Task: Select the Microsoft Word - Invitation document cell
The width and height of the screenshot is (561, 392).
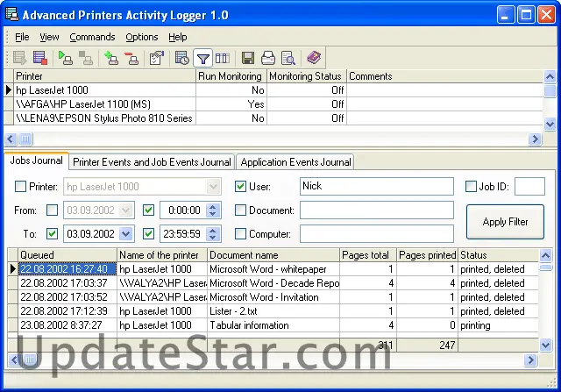Action: pyautogui.click(x=273, y=297)
